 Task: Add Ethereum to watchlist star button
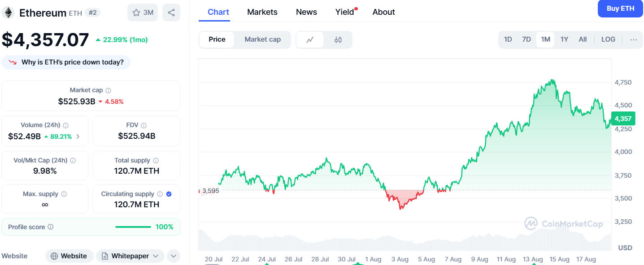(x=143, y=13)
